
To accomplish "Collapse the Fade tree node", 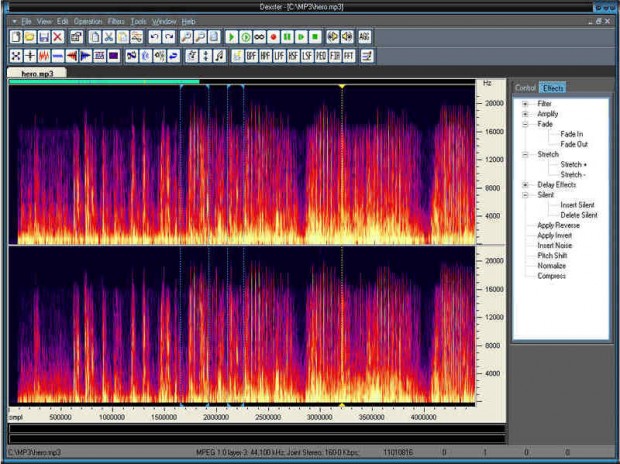I will [525, 124].
